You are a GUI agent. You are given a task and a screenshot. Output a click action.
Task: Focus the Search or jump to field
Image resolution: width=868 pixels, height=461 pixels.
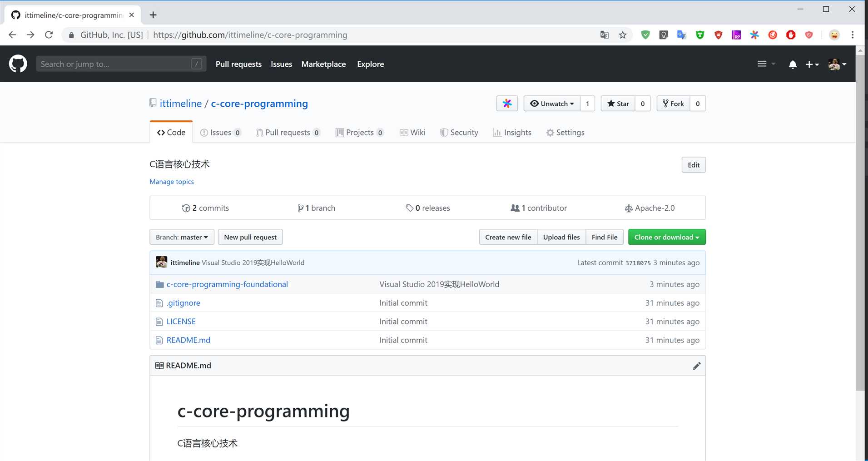click(121, 64)
